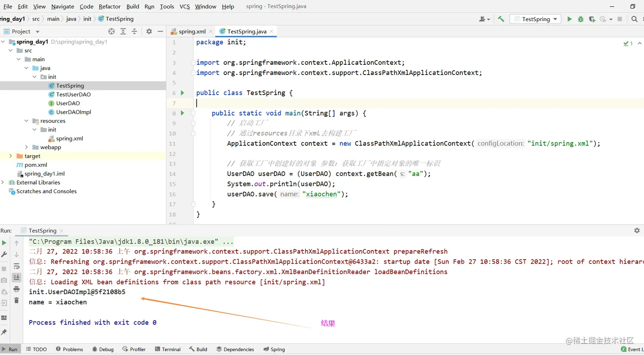Click the wrench icon in the Run panel

tap(4, 254)
